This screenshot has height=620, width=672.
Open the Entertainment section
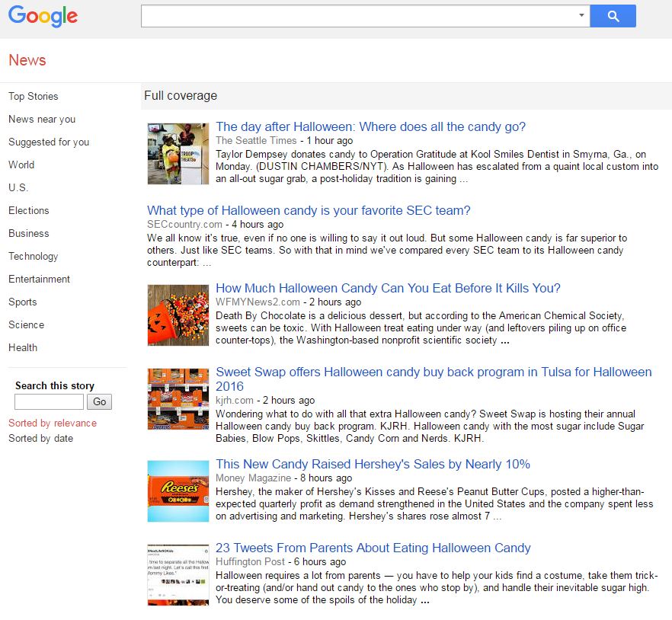click(x=39, y=279)
